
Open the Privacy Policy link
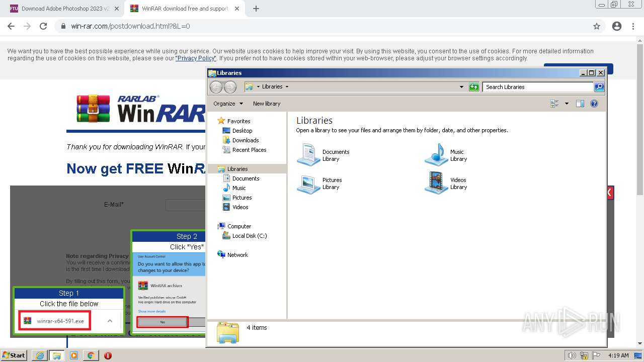click(x=196, y=58)
